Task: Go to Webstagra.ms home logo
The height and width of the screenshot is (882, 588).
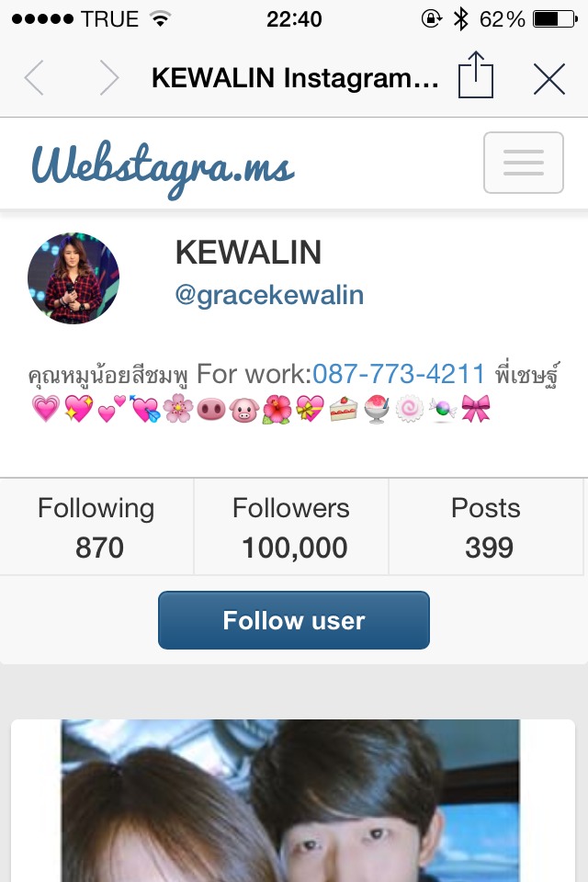Action: pyautogui.click(x=163, y=167)
